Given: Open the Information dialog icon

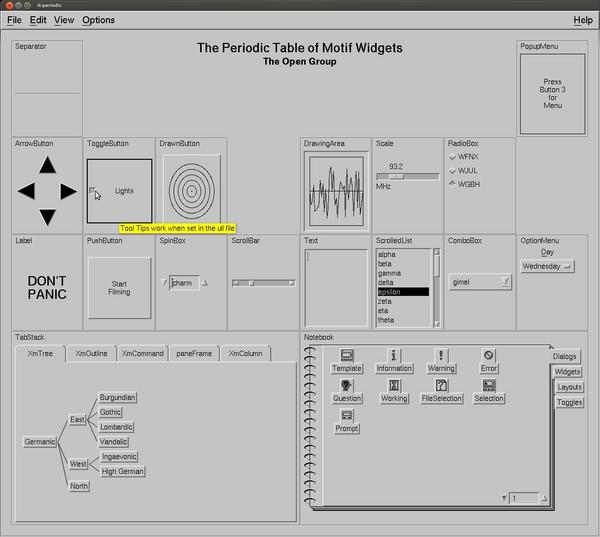Looking at the screenshot, I should pos(394,361).
